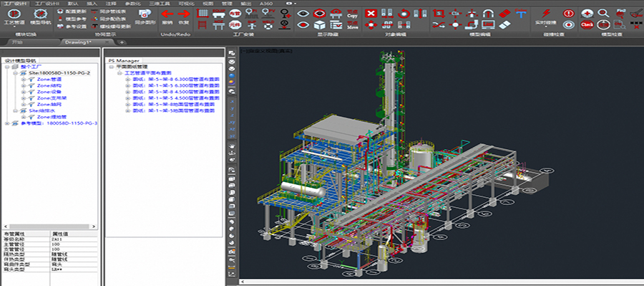644x286 pixels.
Task: Switch to the 开始 document tab
Action: click(18, 42)
